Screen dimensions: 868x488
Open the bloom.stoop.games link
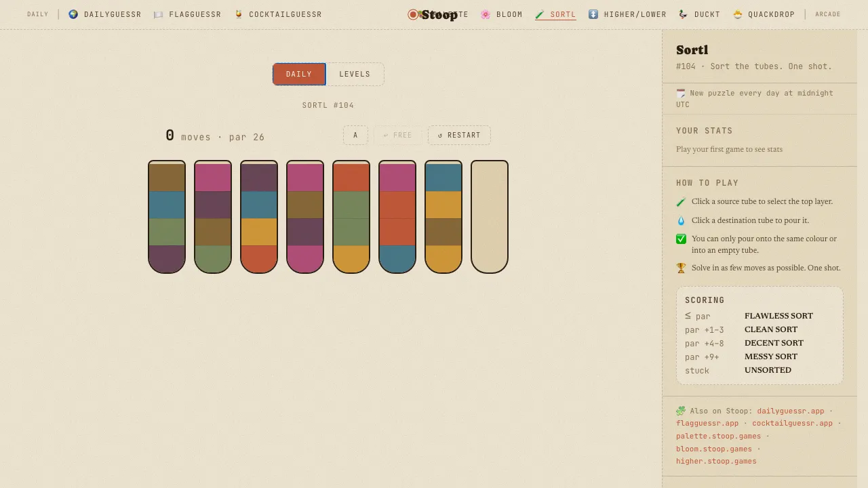click(x=714, y=449)
